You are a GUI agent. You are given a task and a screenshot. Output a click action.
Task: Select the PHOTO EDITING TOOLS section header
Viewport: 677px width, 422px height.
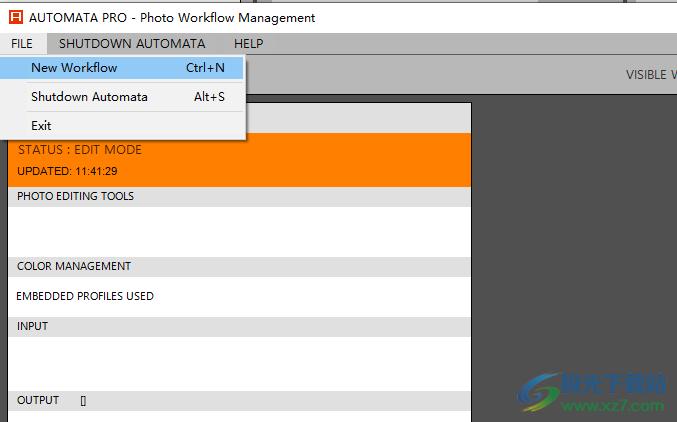pyautogui.click(x=75, y=197)
